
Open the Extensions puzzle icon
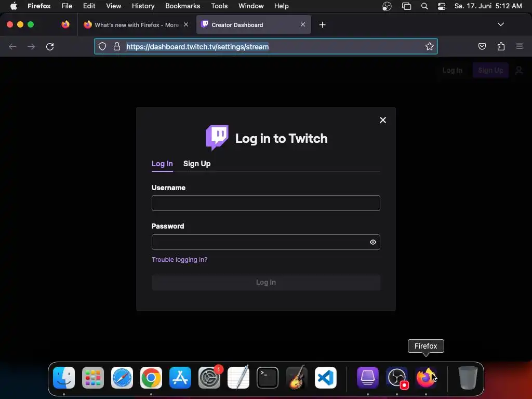click(501, 46)
